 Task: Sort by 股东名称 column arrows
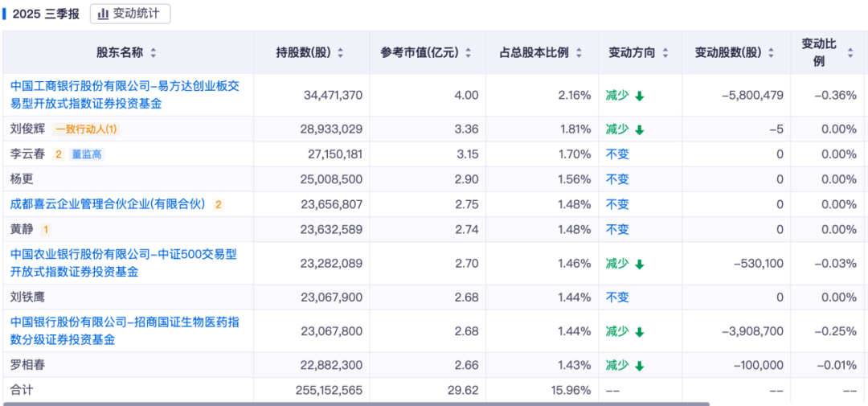click(154, 53)
